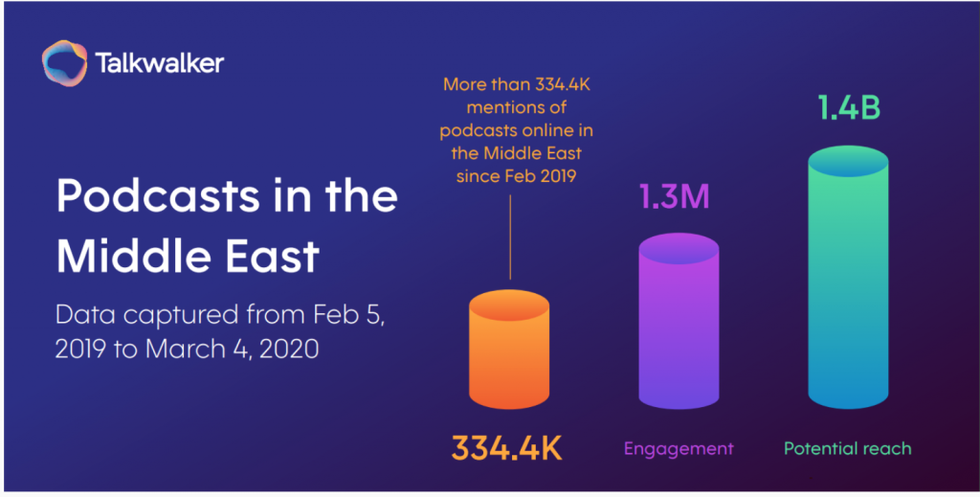Click the Engagement axis label

click(679, 448)
